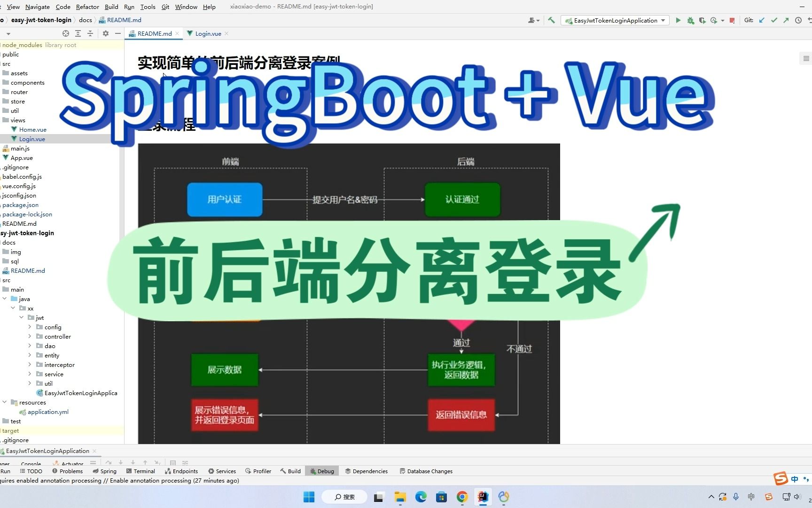Hide Project tool window minus icon

click(x=118, y=33)
